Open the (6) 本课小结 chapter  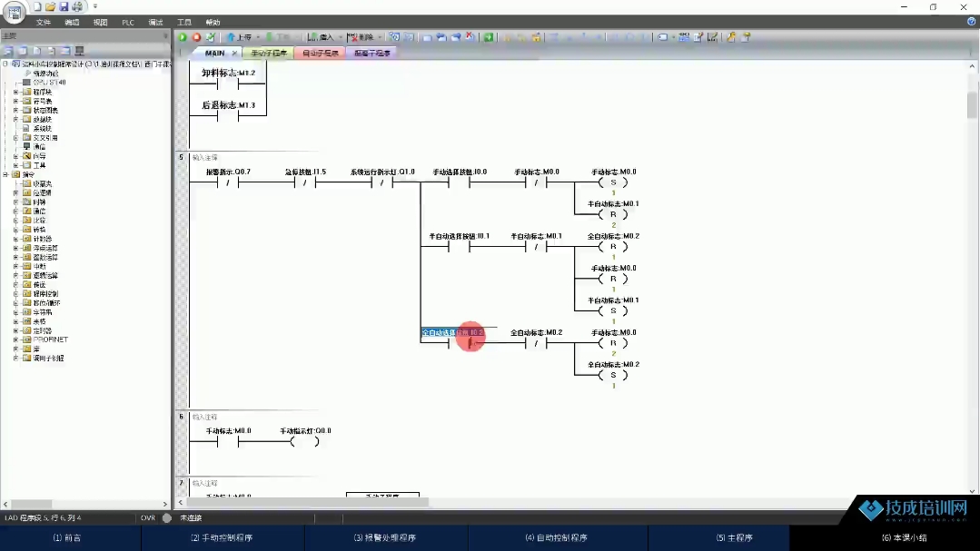904,538
